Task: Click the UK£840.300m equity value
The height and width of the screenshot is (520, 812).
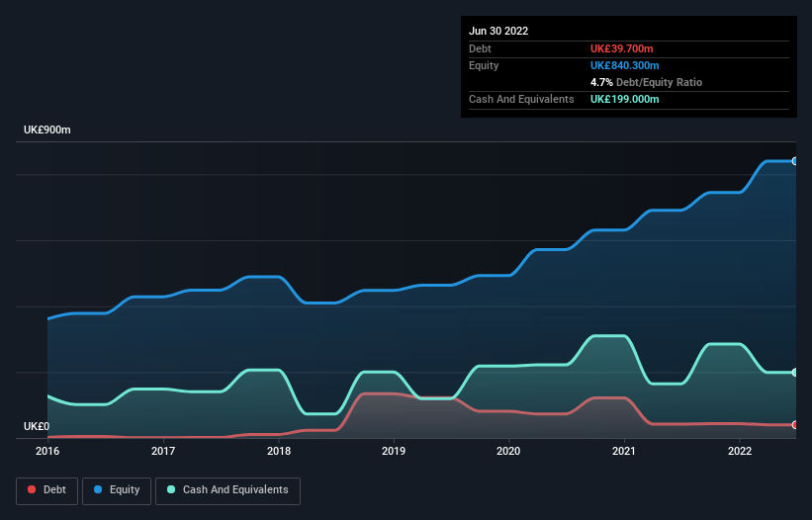Action: [x=624, y=65]
